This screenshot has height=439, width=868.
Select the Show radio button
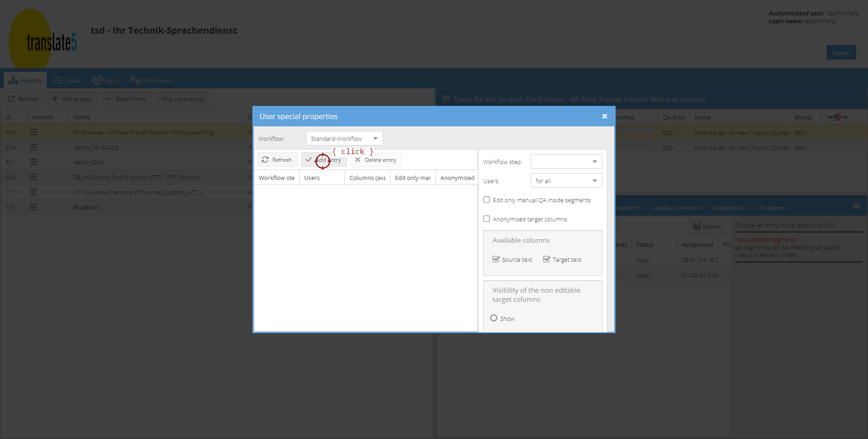(x=494, y=318)
